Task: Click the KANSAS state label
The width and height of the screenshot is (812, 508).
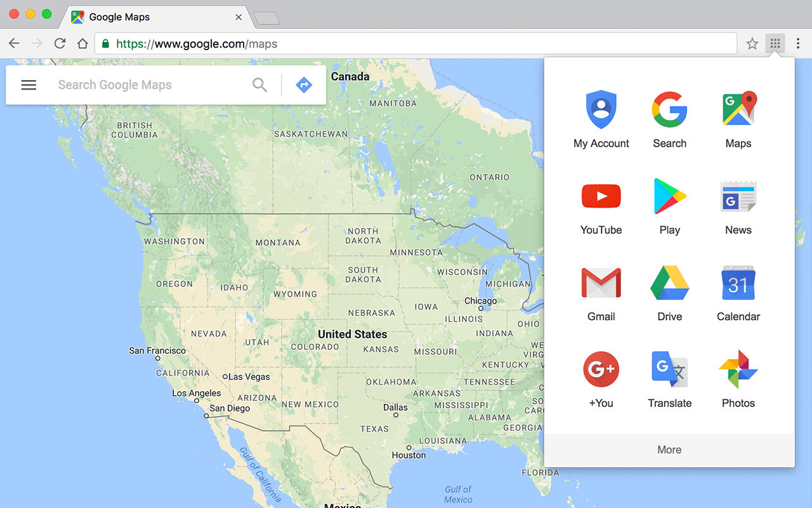Action: tap(381, 349)
